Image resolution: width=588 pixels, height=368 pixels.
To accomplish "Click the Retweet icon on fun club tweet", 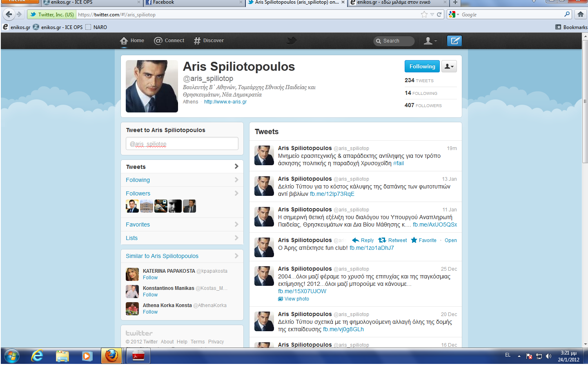I will tap(382, 240).
